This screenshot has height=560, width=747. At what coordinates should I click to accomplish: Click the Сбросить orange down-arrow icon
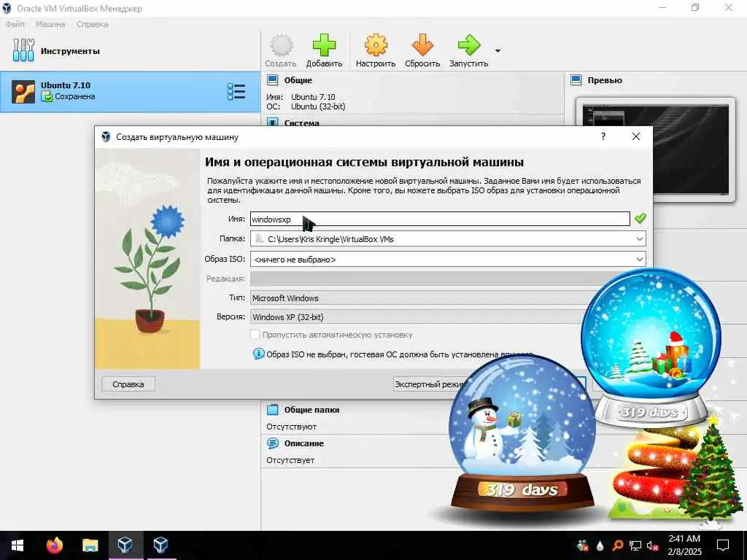pyautogui.click(x=422, y=45)
